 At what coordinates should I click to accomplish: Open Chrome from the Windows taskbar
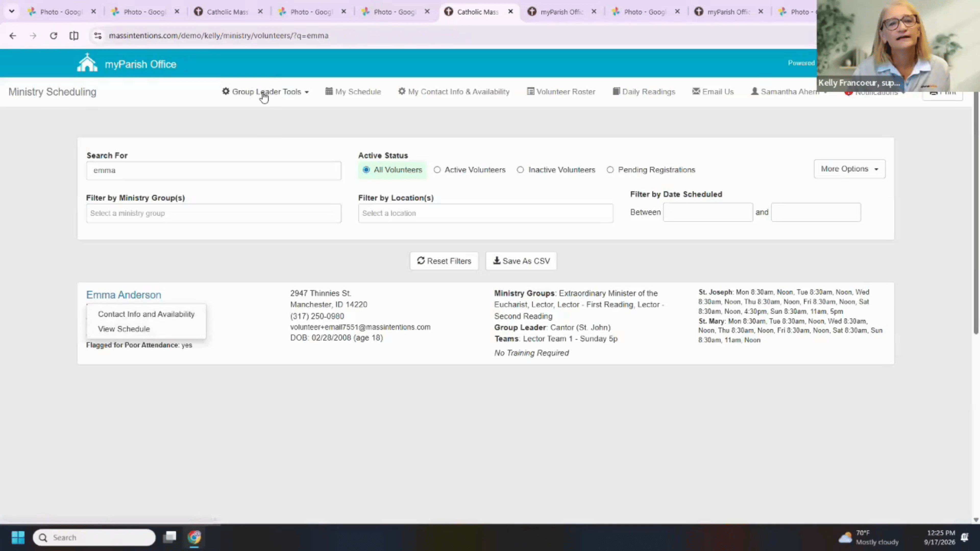[194, 537]
